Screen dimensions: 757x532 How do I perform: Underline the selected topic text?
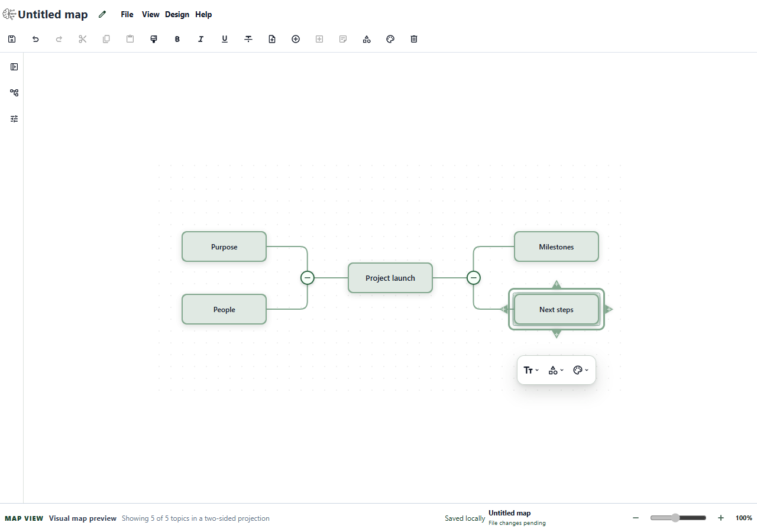225,39
